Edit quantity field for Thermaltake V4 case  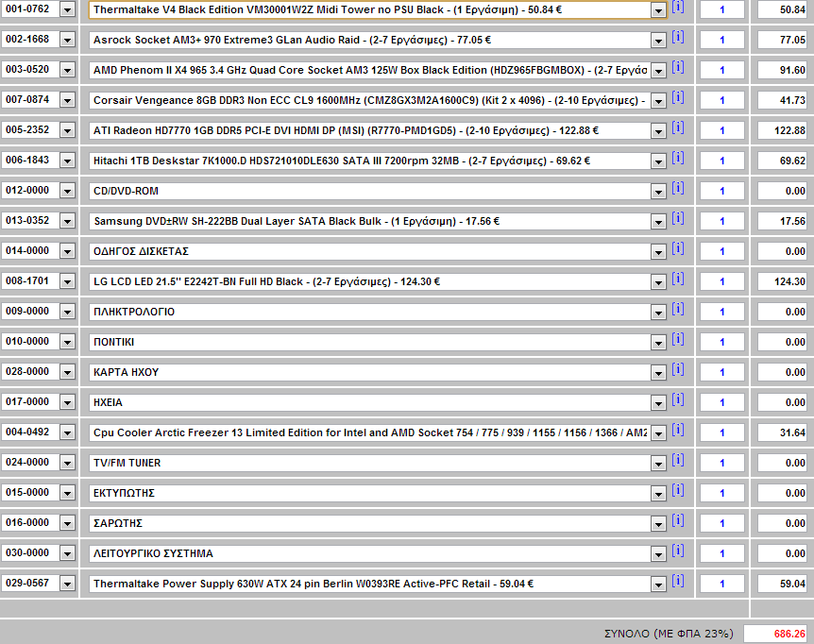pos(722,9)
